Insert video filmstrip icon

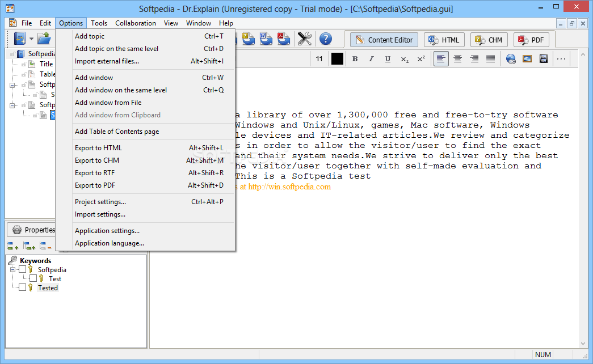tap(544, 58)
